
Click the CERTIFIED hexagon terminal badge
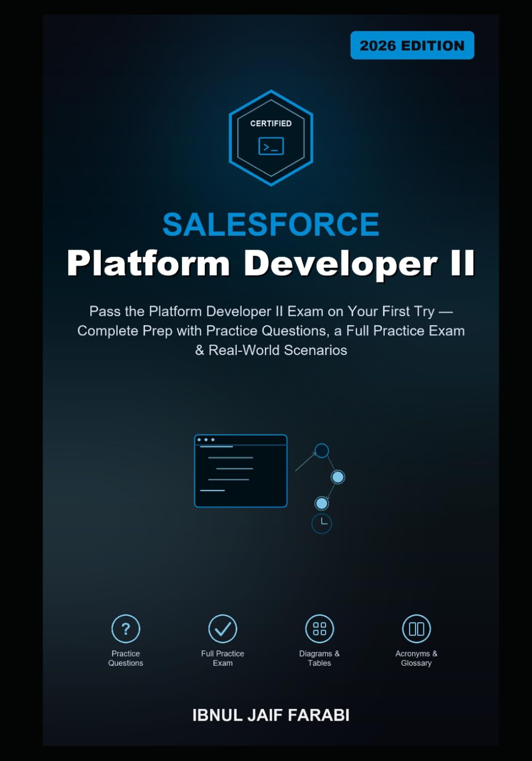coord(271,138)
